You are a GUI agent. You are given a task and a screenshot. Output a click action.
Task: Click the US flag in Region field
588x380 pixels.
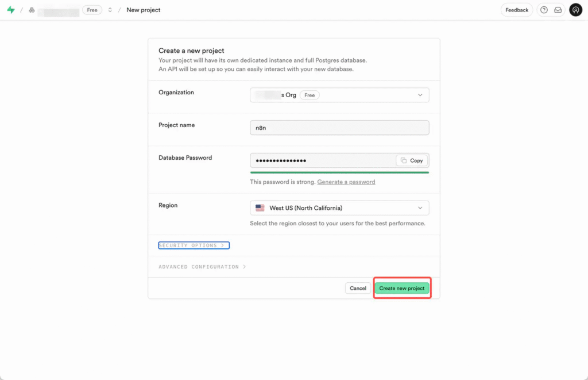[x=260, y=208]
